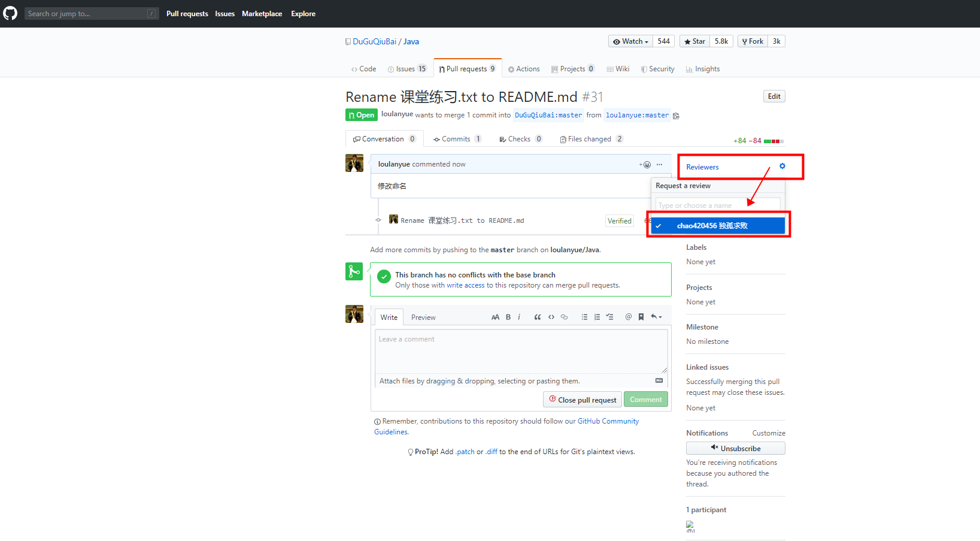The width and height of the screenshot is (980, 541).
Task: Insert a quote in the comment
Action: (x=538, y=318)
